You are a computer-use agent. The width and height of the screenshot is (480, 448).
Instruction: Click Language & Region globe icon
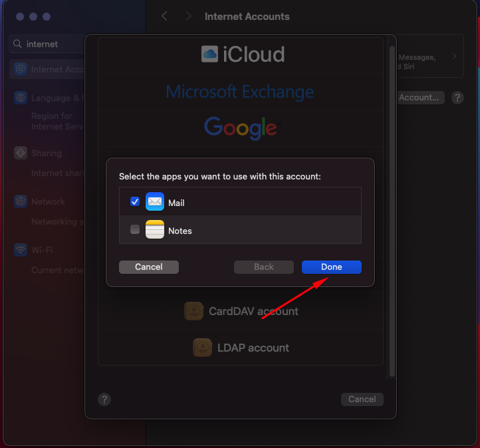[21, 98]
